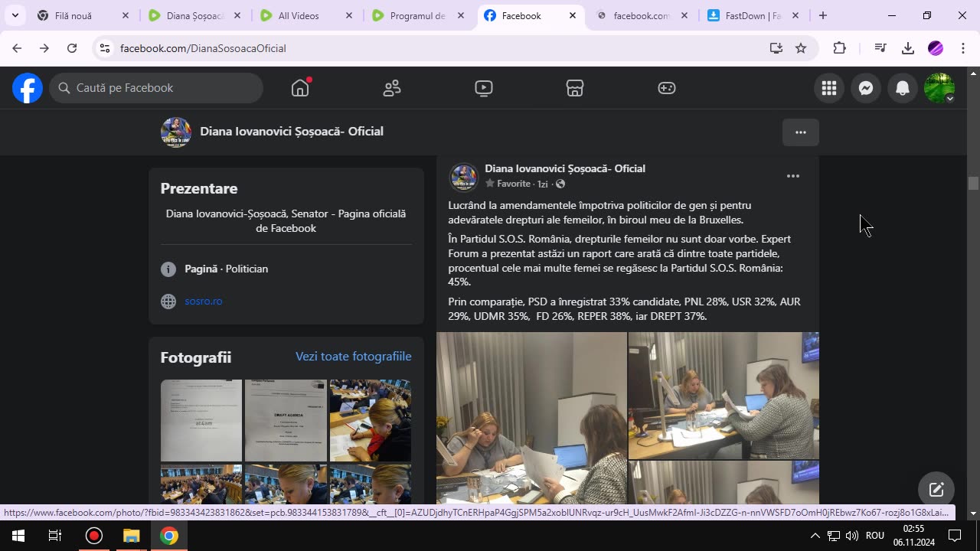The height and width of the screenshot is (551, 980).
Task: Open the post's three-dots options menu
Action: [x=793, y=176]
